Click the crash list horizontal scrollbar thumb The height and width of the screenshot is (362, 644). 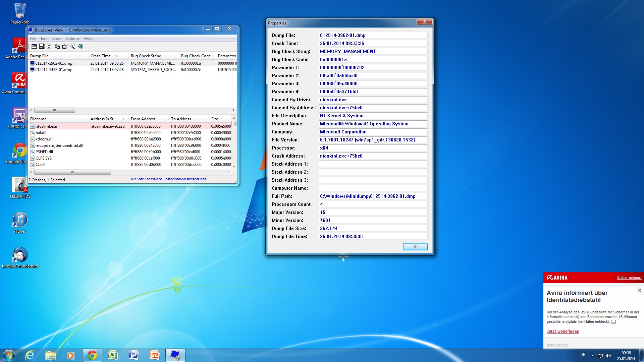[x=54, y=110]
